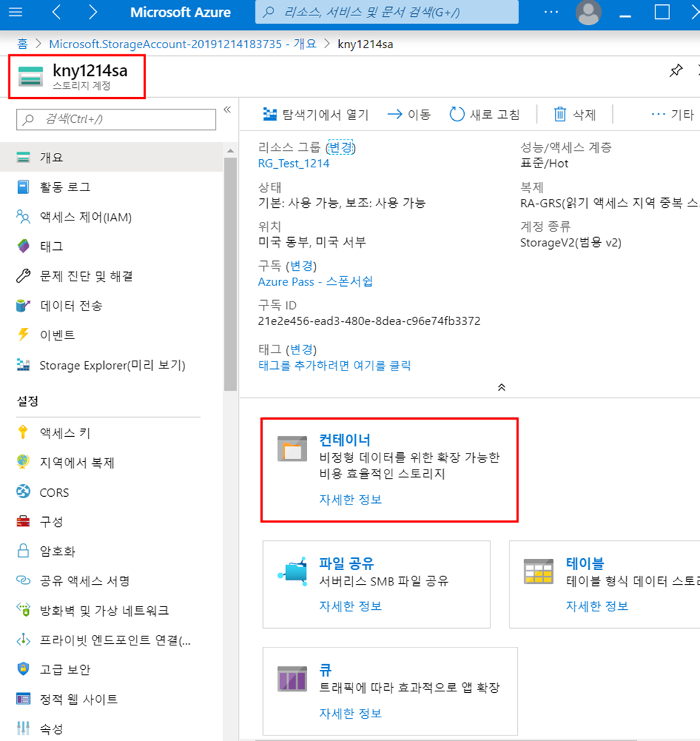Click 변경 next to 태그
Viewport: 700px width, 741px height.
301,350
